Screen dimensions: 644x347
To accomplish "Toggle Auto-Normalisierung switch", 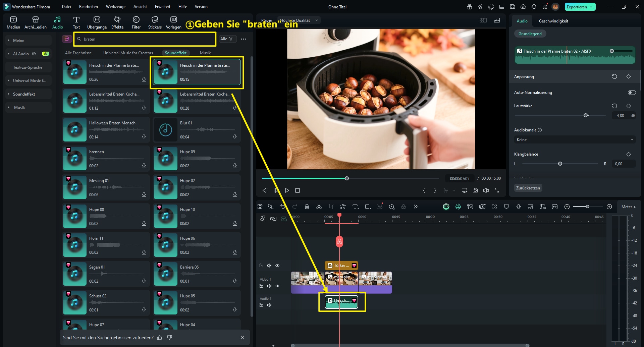I will [632, 93].
